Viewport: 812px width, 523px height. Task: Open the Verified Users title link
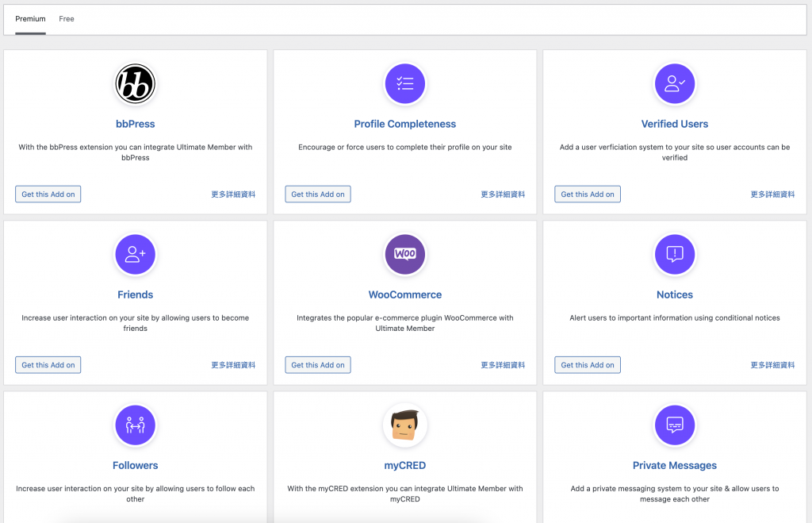(x=675, y=124)
